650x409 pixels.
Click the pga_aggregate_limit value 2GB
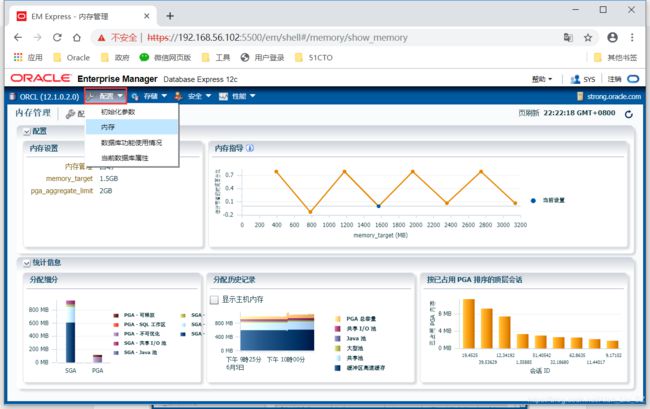(x=106, y=191)
